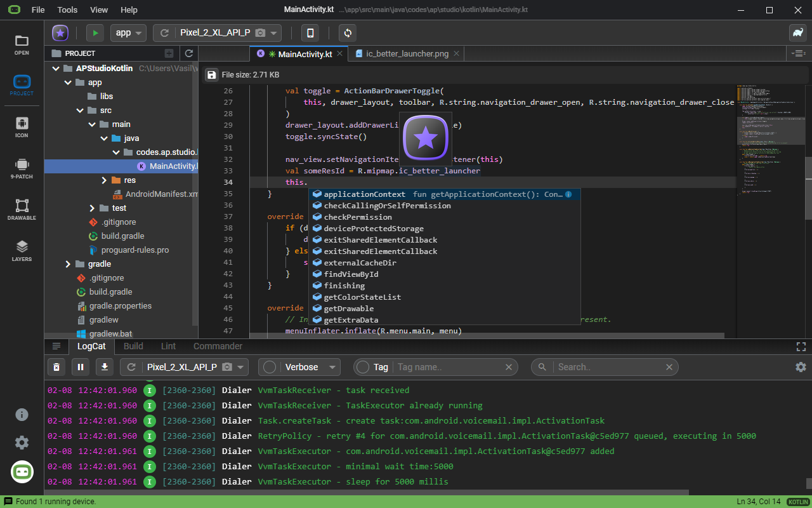Collapse the src folder
Image resolution: width=812 pixels, height=508 pixels.
pyautogui.click(x=80, y=110)
